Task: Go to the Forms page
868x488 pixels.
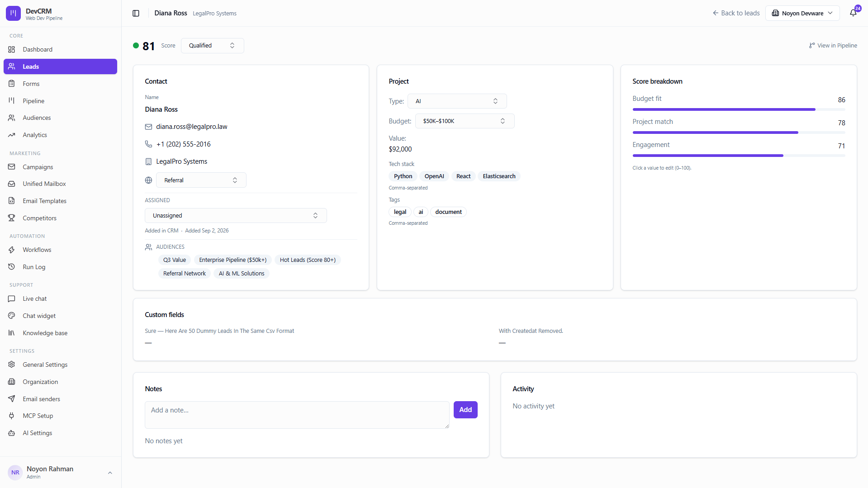Action: [x=60, y=84]
